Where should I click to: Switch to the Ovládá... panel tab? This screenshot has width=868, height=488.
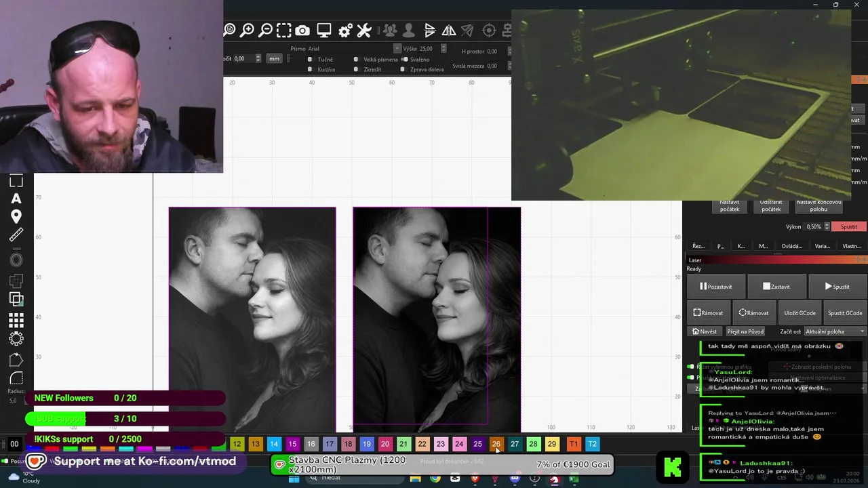791,246
